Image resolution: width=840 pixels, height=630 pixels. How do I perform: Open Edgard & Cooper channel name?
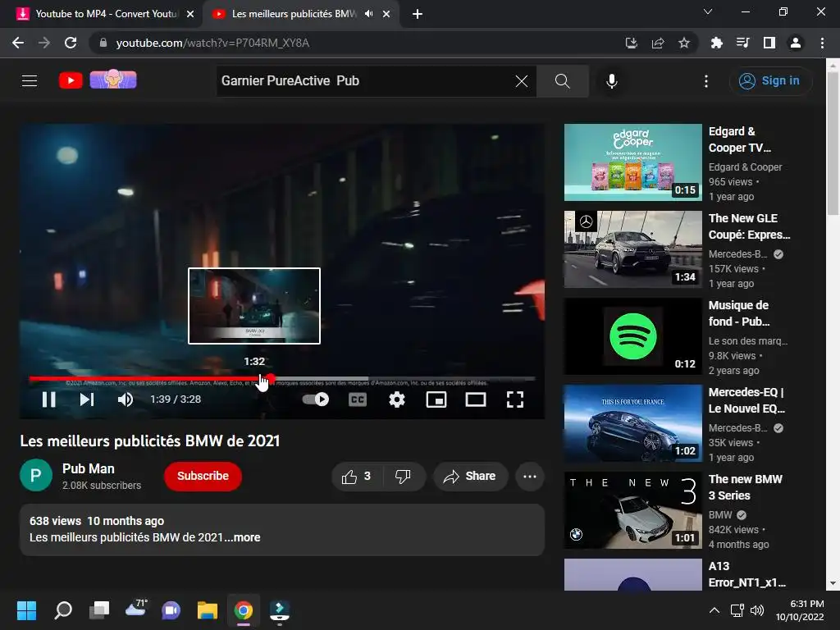745,167
